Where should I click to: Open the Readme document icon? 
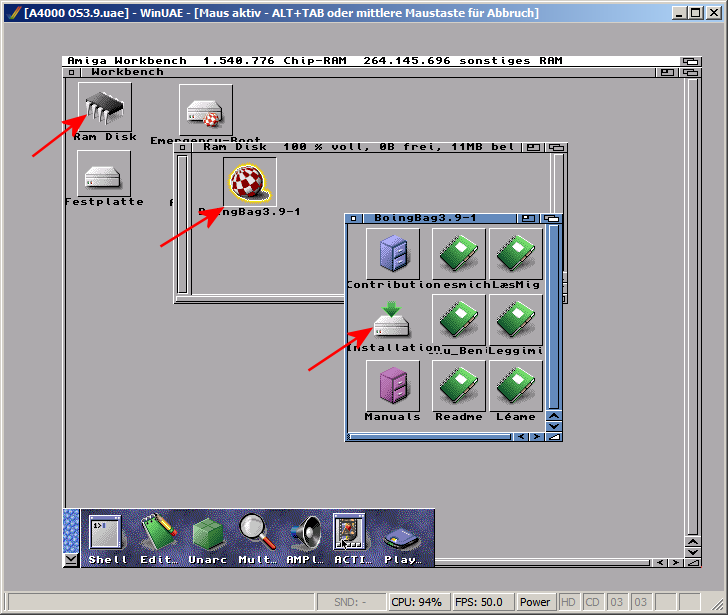click(x=459, y=386)
